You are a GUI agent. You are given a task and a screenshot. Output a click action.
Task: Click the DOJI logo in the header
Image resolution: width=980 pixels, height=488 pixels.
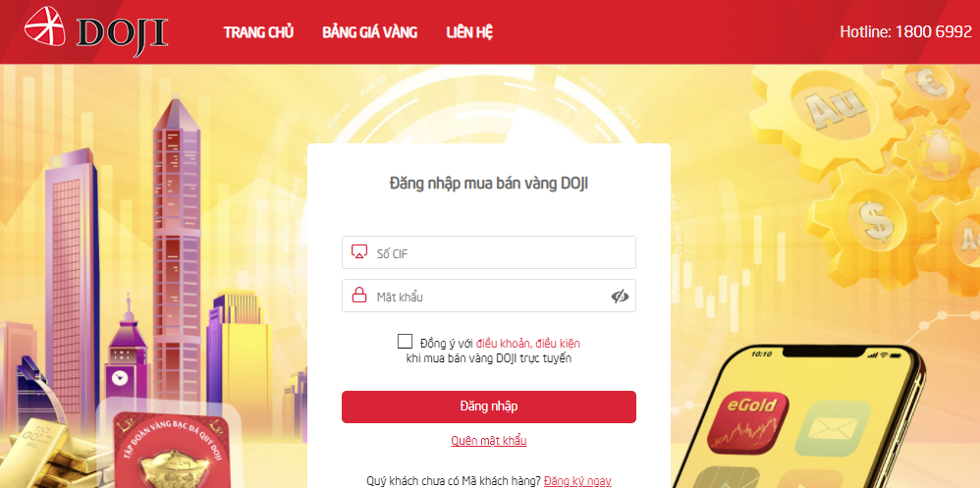(x=96, y=29)
